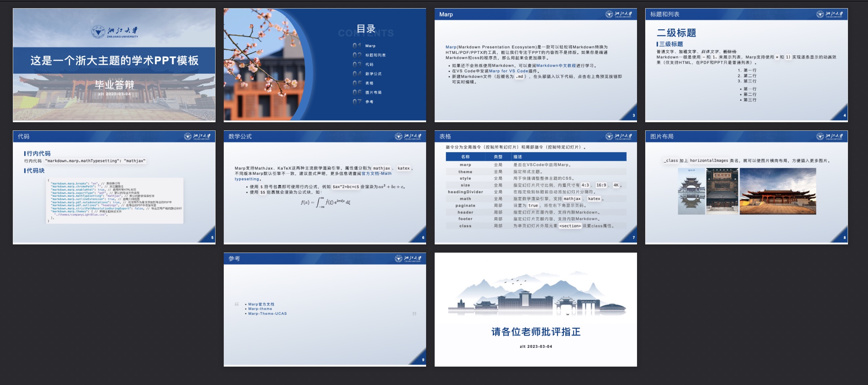Click the ZJU logo in 代码 slide header
Image resolution: width=868 pixels, height=385 pixels.
[197, 136]
